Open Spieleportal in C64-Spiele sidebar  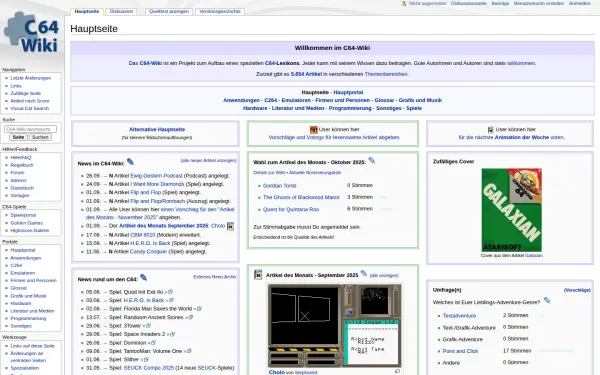23,215
